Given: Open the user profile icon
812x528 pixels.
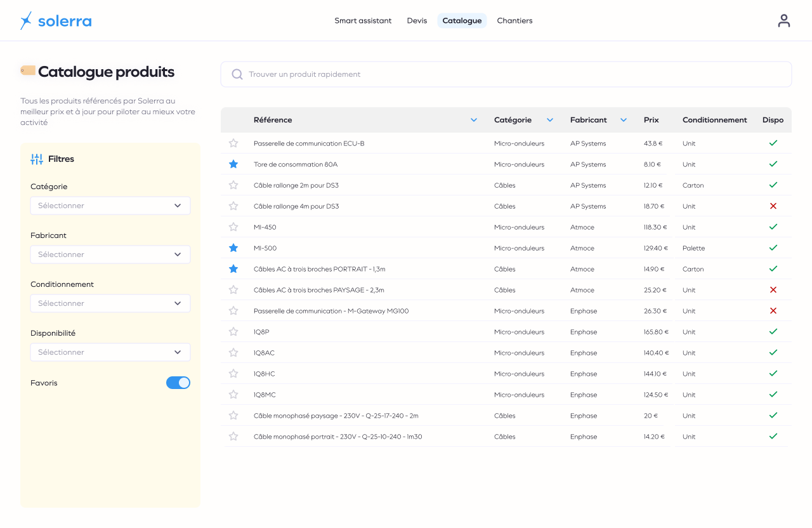Looking at the screenshot, I should coord(784,21).
